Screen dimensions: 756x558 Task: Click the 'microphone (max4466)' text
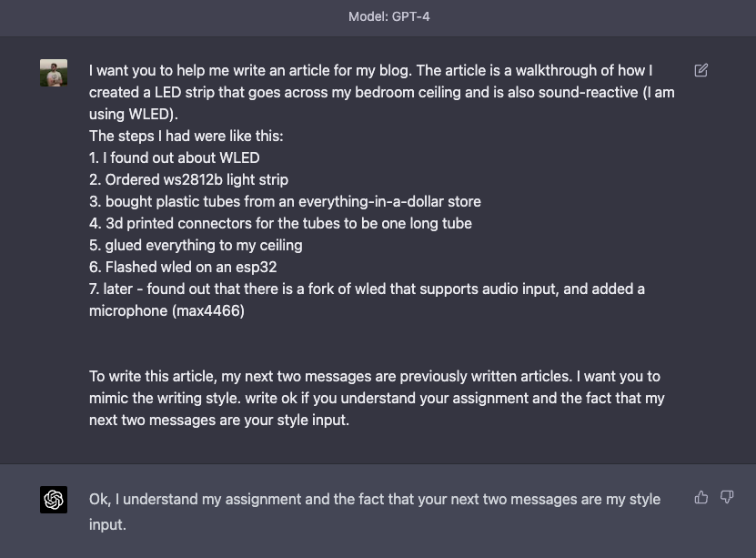(x=166, y=311)
